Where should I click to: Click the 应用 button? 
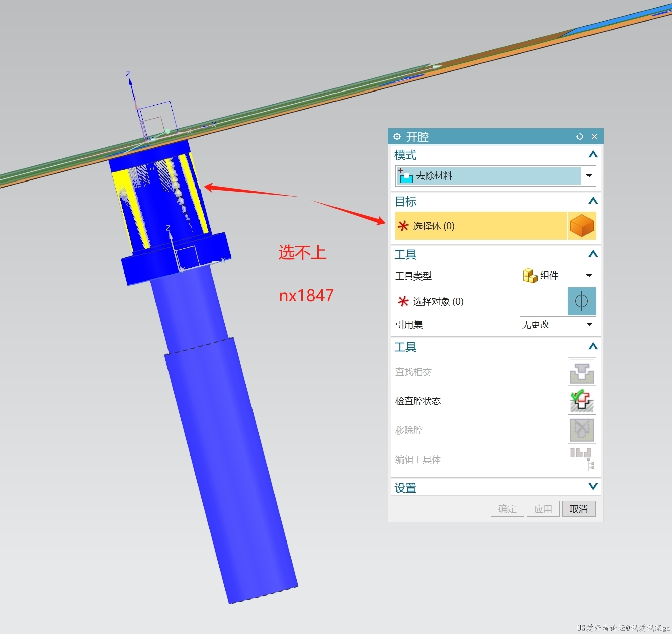point(543,509)
